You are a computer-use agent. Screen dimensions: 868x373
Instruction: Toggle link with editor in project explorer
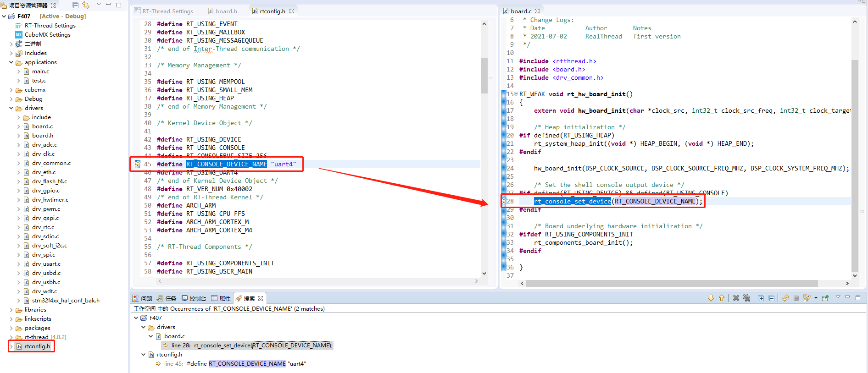pyautogui.click(x=86, y=5)
